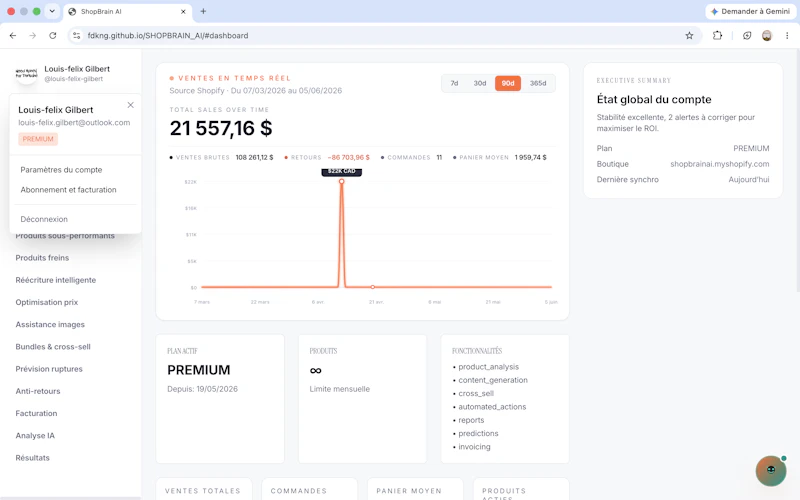Click site info icon in address bar
Viewport: 800px width, 500px height.
pyautogui.click(x=77, y=36)
